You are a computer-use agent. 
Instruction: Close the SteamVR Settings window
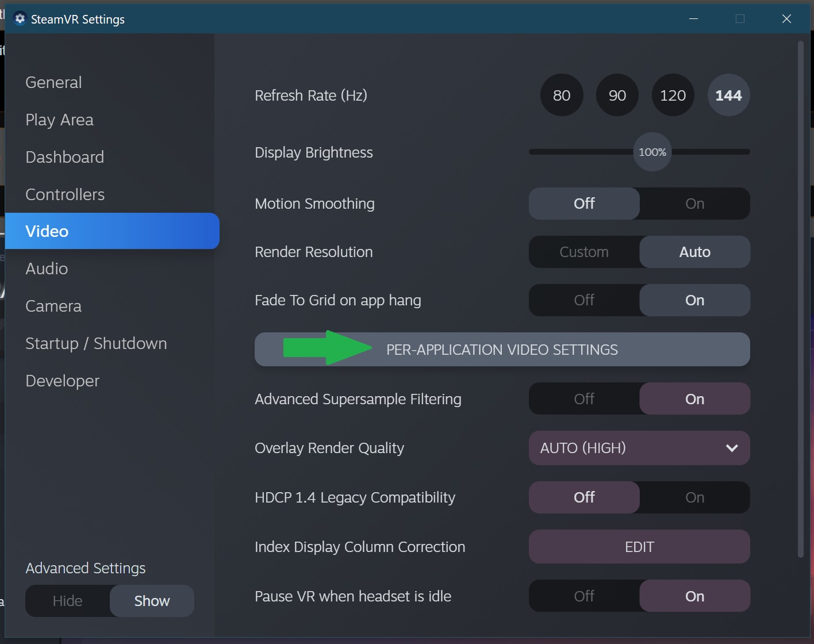[x=786, y=19]
